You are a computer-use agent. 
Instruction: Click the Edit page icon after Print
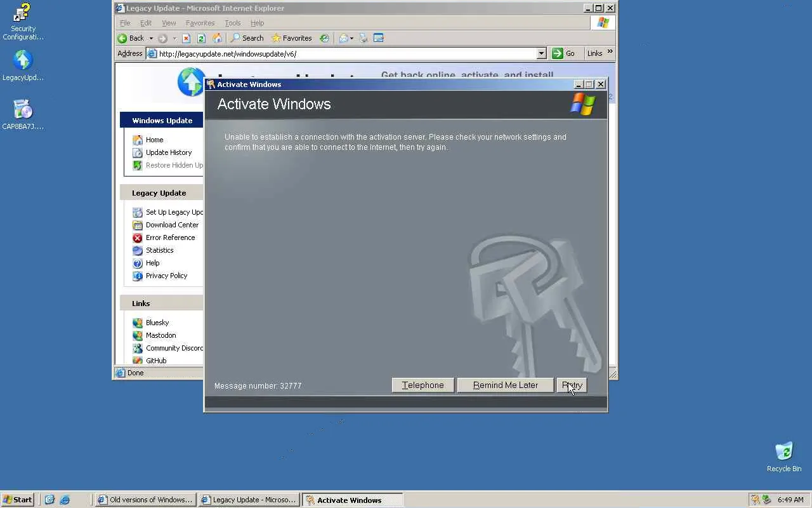coord(379,38)
